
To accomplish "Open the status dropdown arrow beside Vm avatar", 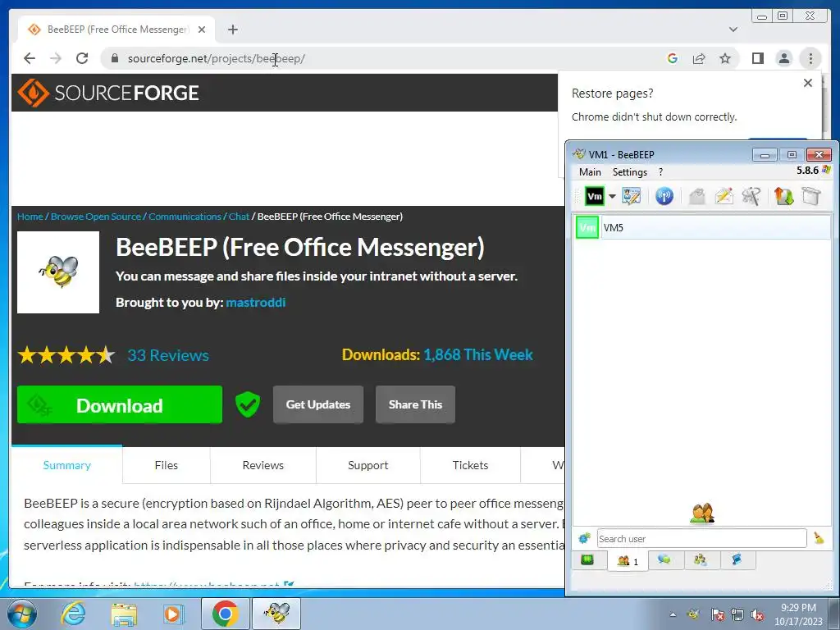I will [x=612, y=196].
